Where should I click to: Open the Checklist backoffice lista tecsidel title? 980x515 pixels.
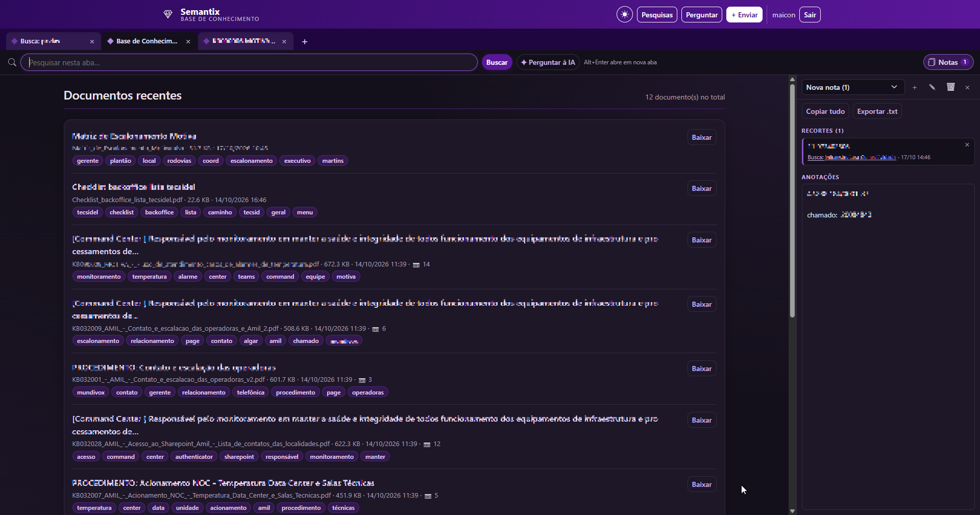click(134, 187)
